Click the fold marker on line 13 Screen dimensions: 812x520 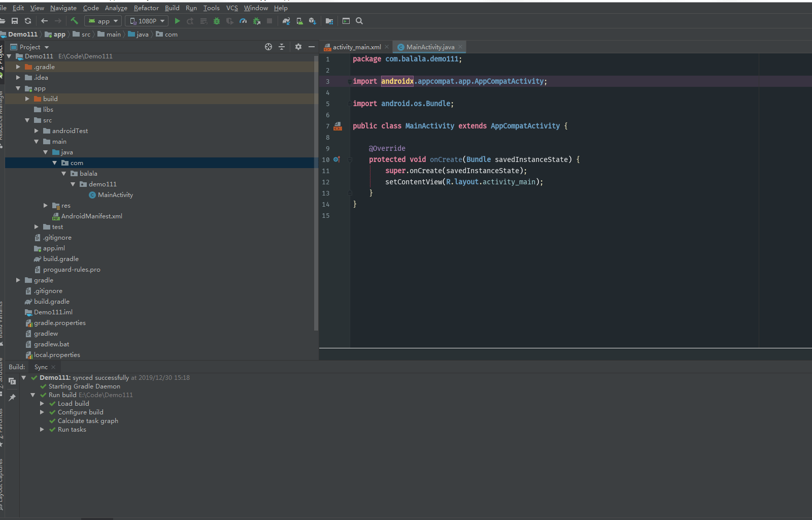pyautogui.click(x=350, y=193)
